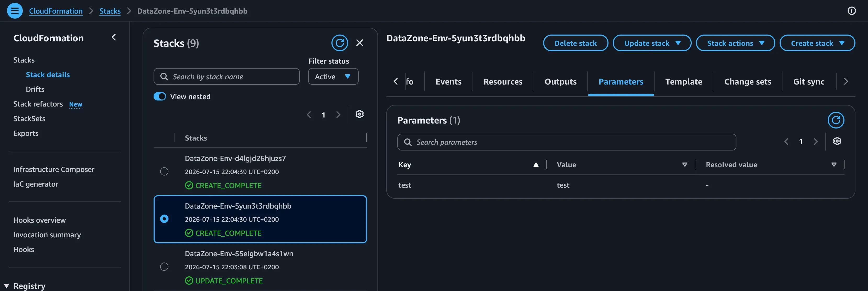Click the 'test' parameter key cell

tap(405, 185)
